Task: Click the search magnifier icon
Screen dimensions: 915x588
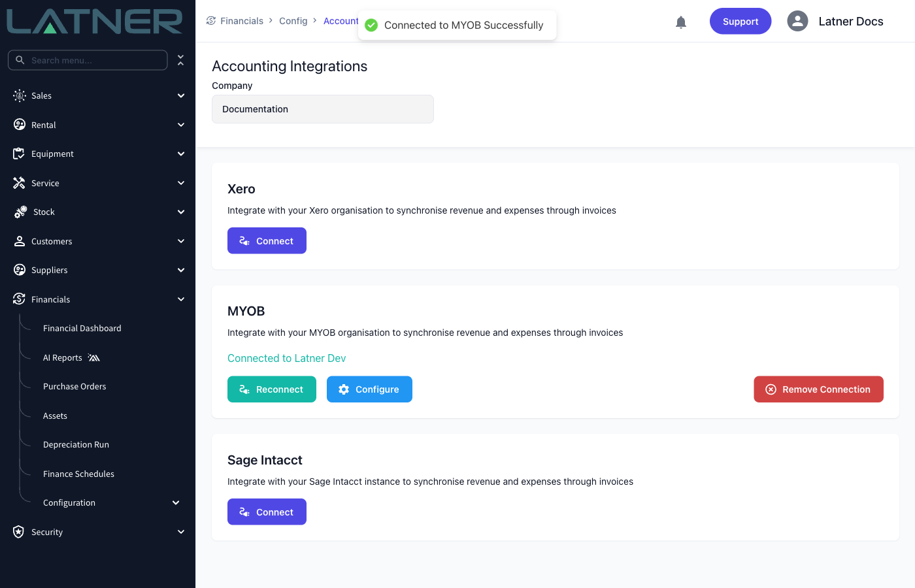Action: [x=20, y=60]
